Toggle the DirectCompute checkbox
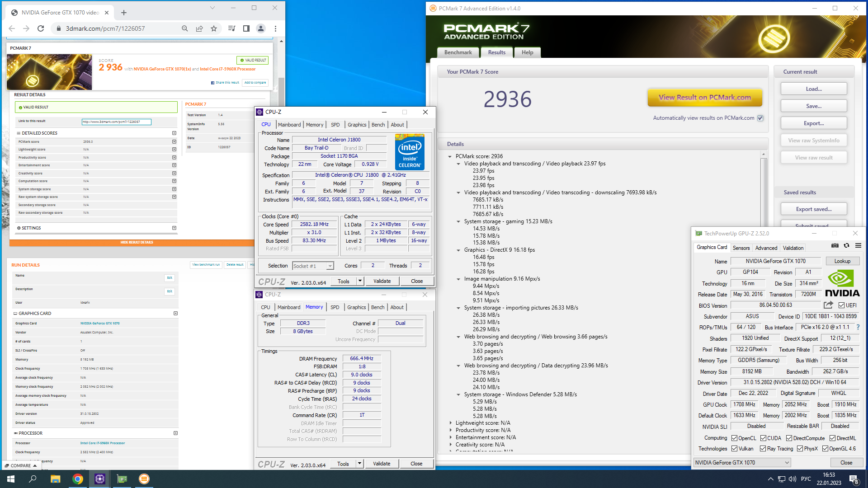Viewport: 868px width, 488px height. (789, 438)
